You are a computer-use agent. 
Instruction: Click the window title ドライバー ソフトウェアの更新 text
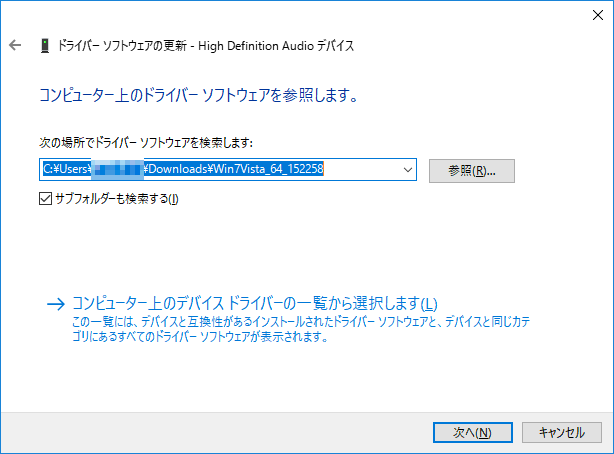[x=122, y=46]
